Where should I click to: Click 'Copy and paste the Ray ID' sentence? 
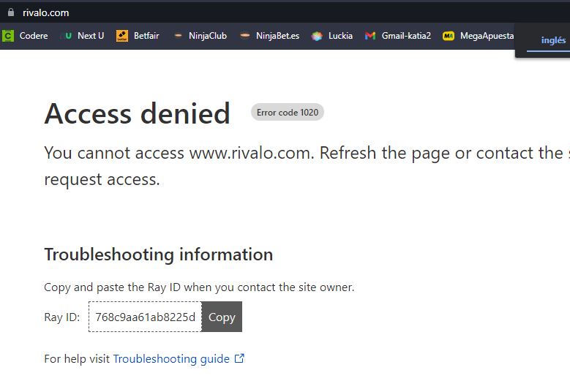tap(199, 287)
